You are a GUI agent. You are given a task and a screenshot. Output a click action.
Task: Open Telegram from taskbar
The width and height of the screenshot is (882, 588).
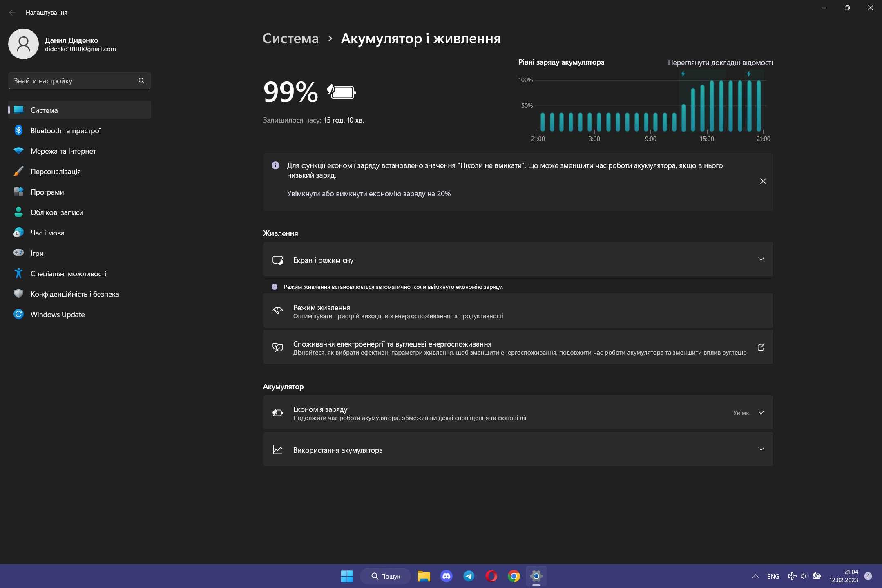tap(469, 576)
